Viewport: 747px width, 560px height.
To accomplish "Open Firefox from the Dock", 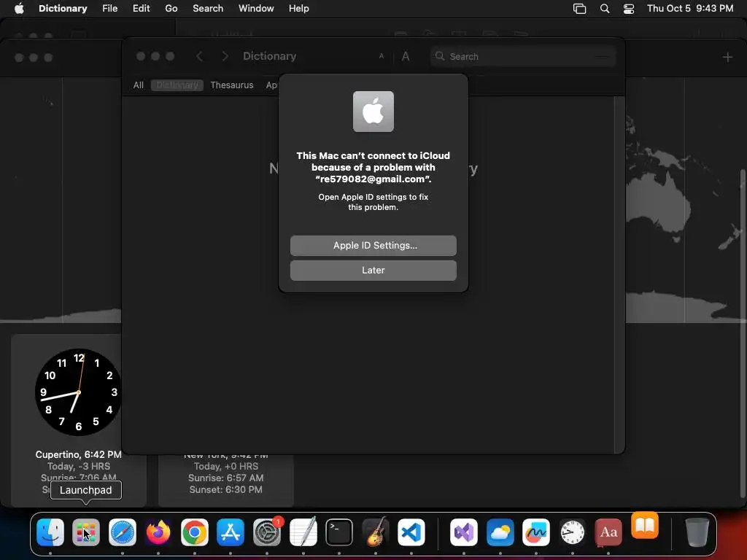I will pos(158,532).
